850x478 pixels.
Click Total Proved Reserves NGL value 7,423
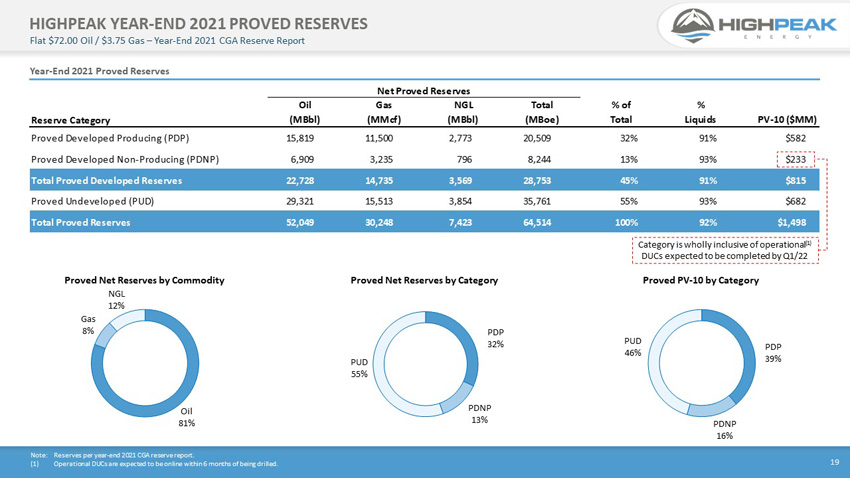click(x=460, y=222)
